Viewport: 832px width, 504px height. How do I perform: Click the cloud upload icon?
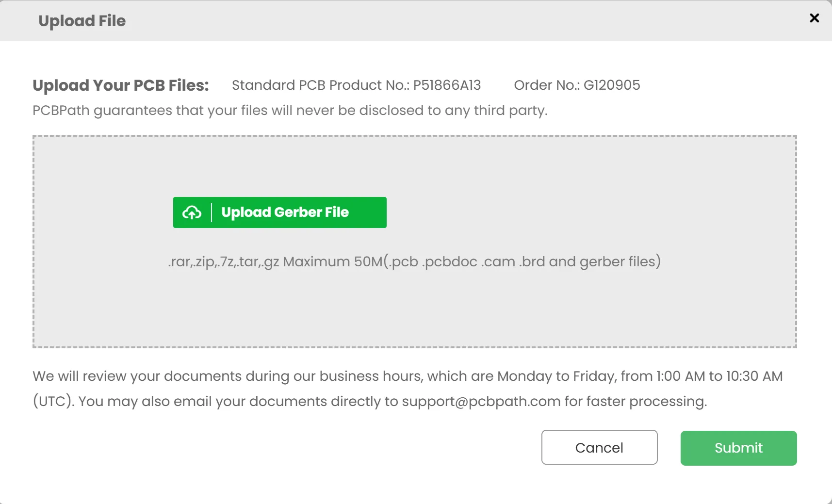192,212
